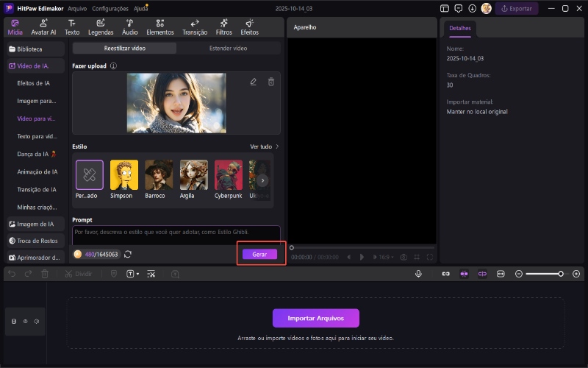
Task: Open the Transição panel
Action: (195, 27)
